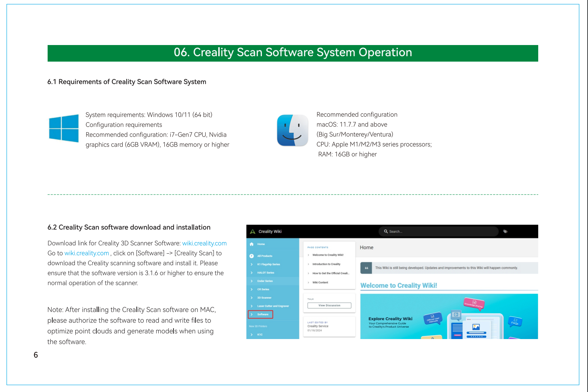
Task: Click the All Products circle icon
Action: point(251,256)
